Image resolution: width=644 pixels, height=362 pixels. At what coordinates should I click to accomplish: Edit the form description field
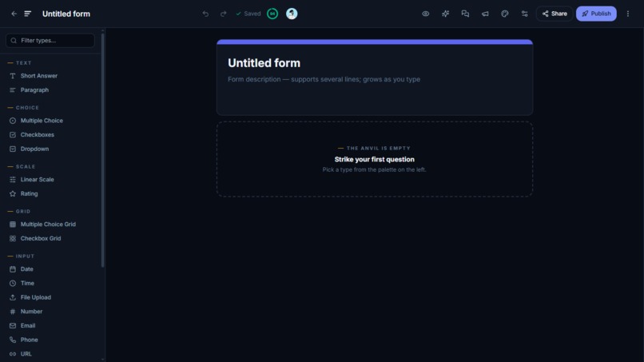(x=375, y=79)
